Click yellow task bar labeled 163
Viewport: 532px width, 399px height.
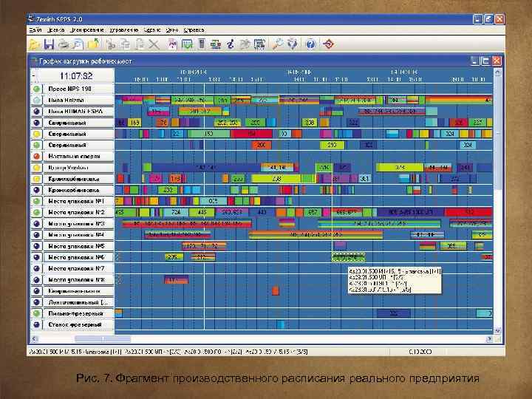click(134, 123)
